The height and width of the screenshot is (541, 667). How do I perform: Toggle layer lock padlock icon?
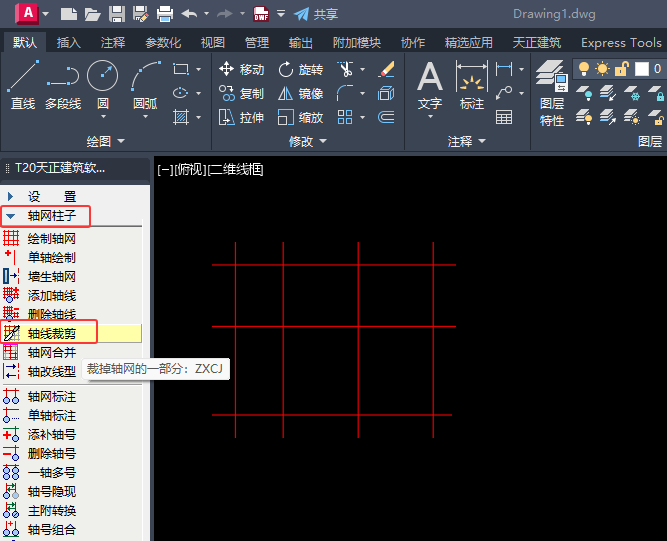pos(621,68)
